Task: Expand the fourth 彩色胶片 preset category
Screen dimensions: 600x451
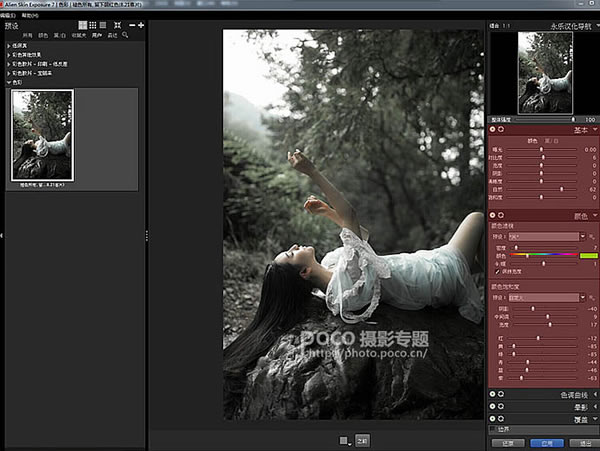Action: click(9, 73)
